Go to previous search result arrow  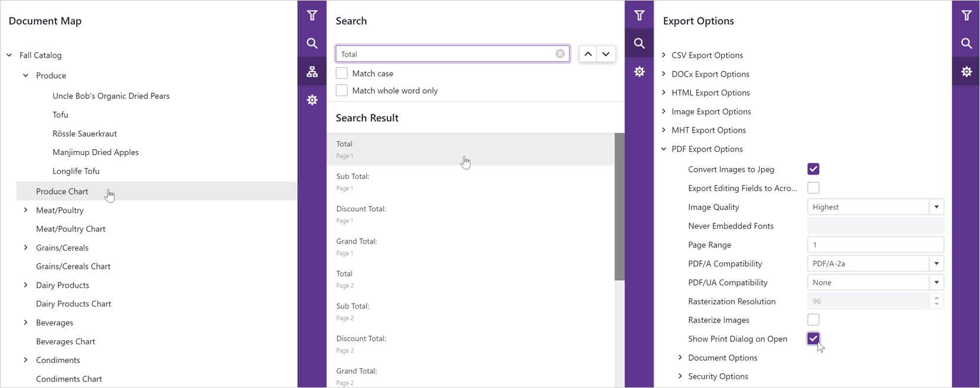coord(588,54)
